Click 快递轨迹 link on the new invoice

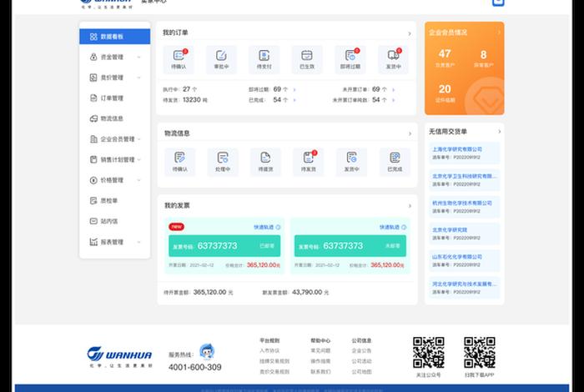266,227
